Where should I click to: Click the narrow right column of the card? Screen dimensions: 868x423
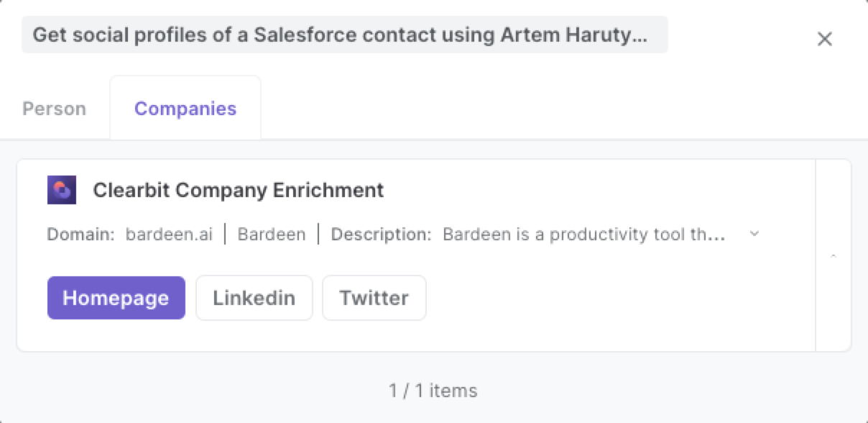[834, 255]
